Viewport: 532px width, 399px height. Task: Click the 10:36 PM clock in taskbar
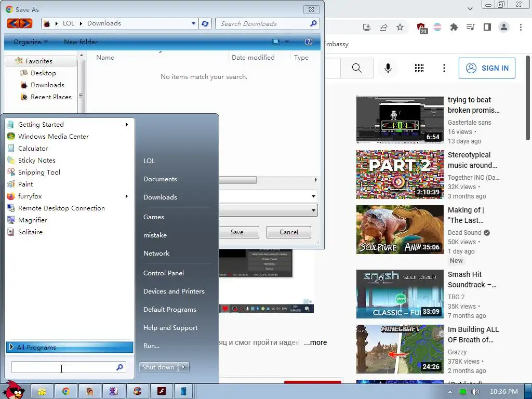(x=504, y=392)
